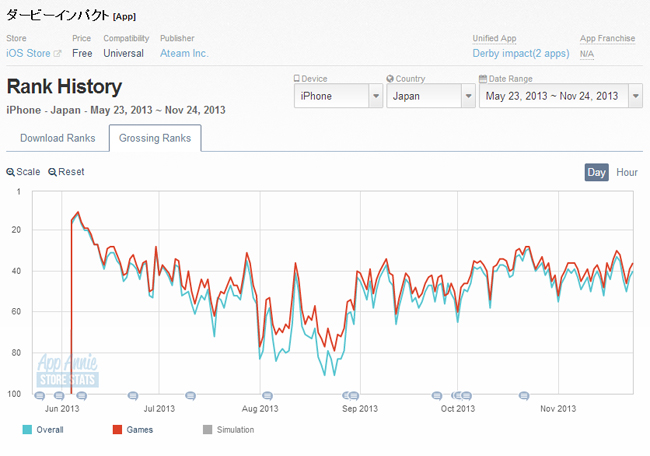Click the arrow of the date range selector

point(635,96)
